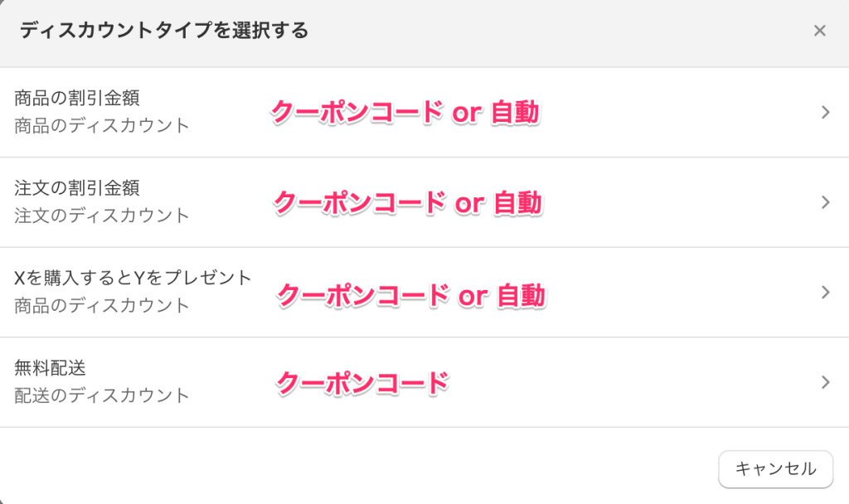This screenshot has width=849, height=504.
Task: Select the 無料配送 discount option
Action: pyautogui.click(x=50, y=368)
